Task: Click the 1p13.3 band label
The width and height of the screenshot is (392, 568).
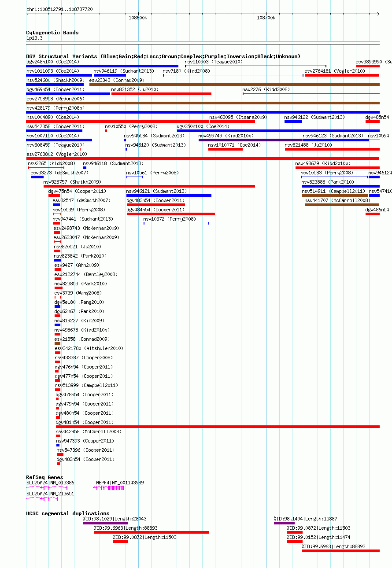Action: coord(34,38)
